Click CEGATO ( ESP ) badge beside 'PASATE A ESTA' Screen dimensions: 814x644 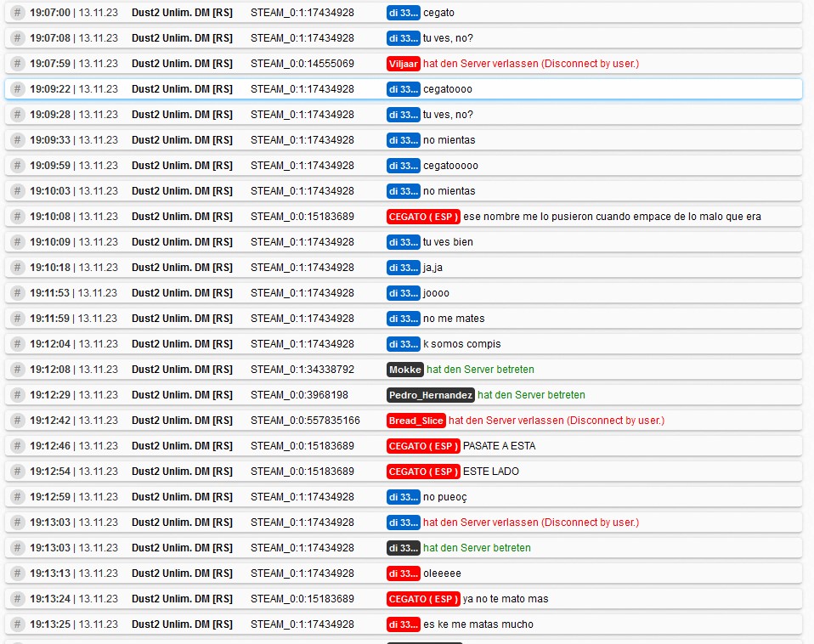(x=423, y=446)
